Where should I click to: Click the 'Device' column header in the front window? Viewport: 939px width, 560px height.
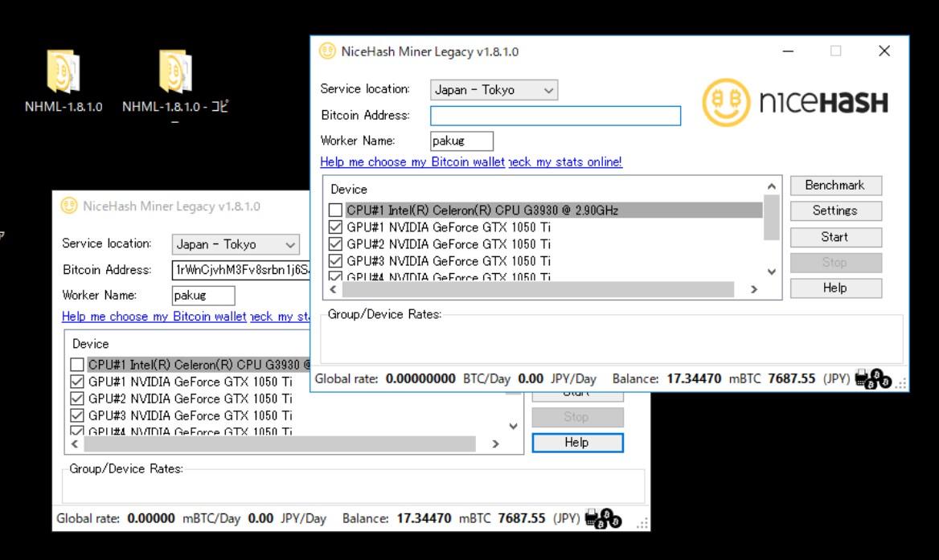click(x=349, y=190)
